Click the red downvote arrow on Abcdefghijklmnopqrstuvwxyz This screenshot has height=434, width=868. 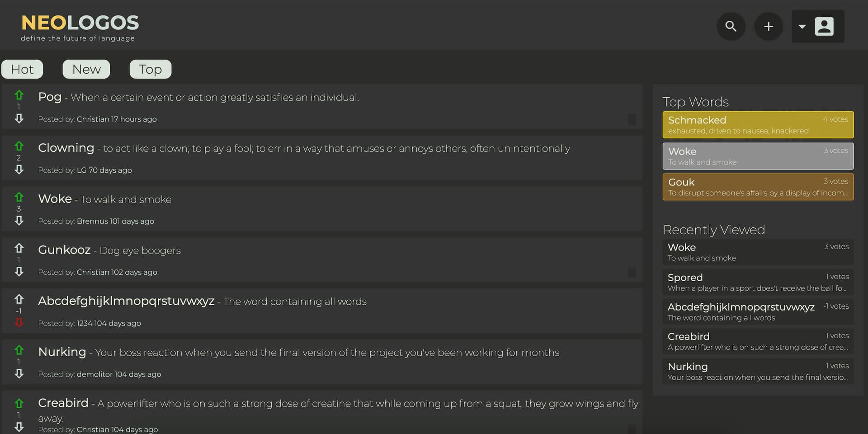point(19,322)
